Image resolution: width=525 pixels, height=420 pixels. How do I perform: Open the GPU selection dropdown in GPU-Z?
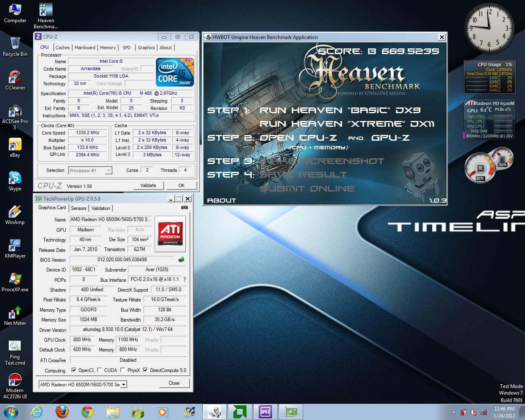point(83,384)
